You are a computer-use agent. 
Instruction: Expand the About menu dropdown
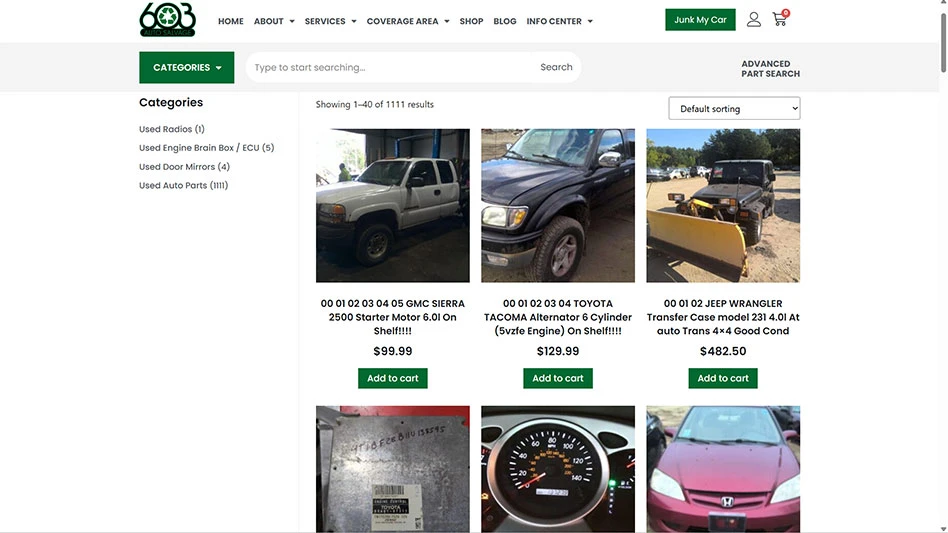tap(274, 21)
